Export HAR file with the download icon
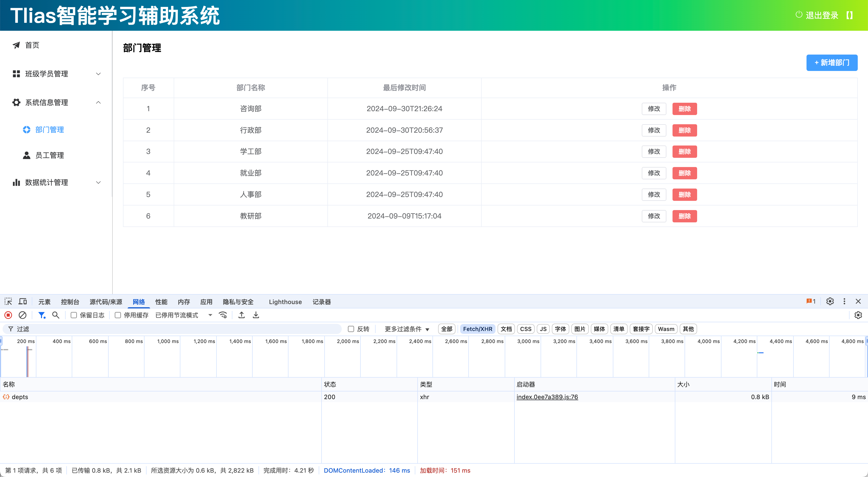Image resolution: width=868 pixels, height=477 pixels. [256, 315]
